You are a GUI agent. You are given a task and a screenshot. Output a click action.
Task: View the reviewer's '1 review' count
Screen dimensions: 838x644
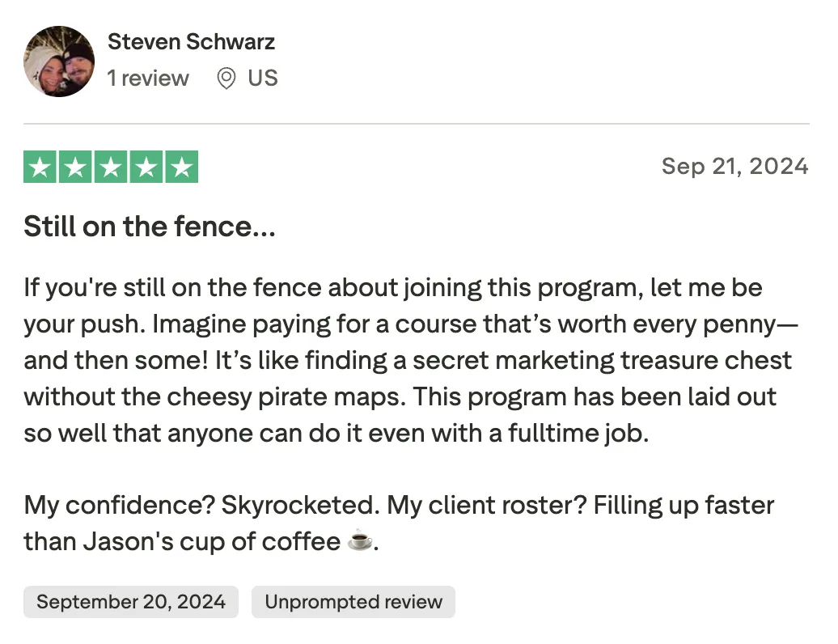(x=148, y=78)
